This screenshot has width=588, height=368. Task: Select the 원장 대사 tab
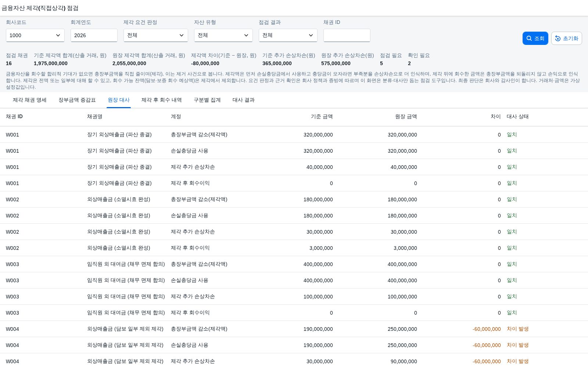click(x=119, y=100)
